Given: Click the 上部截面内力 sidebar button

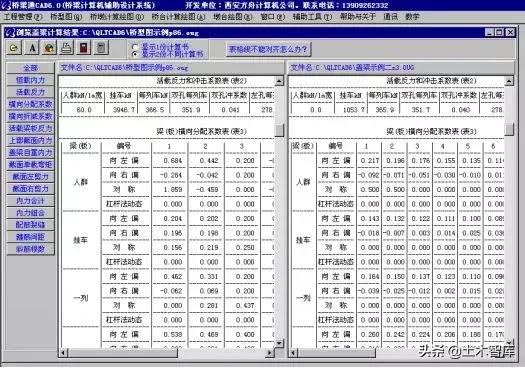Looking at the screenshot, I should 30,140.
